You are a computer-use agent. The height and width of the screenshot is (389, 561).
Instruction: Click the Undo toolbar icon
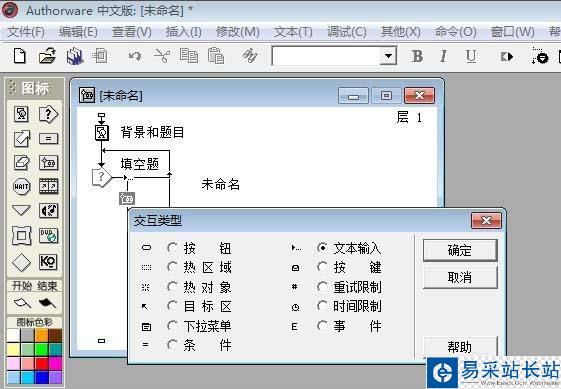click(135, 56)
